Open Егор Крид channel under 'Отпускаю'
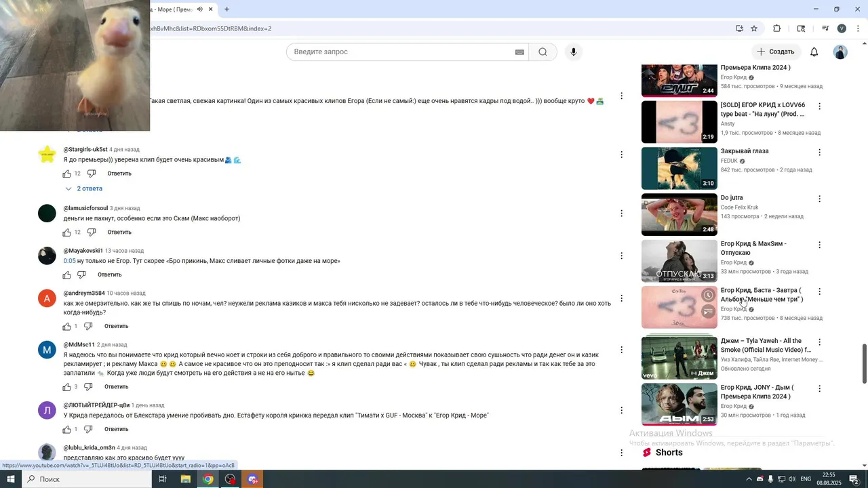 (733, 262)
